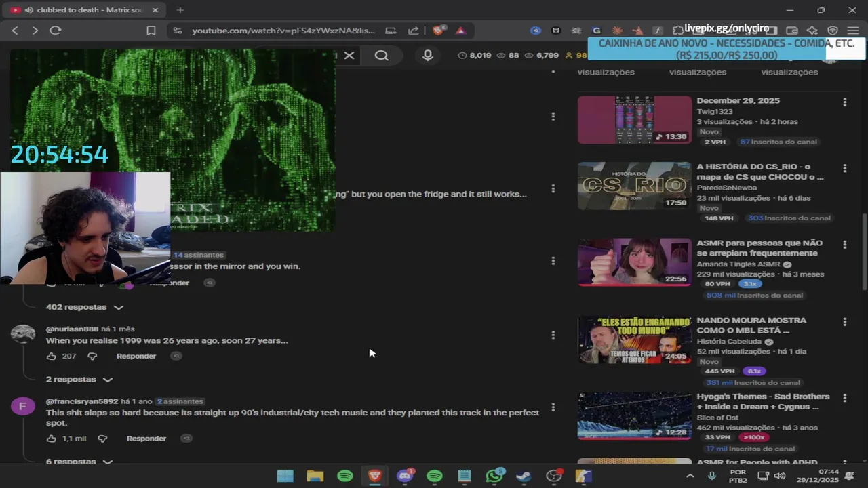Go forward in browser history
The width and height of the screenshot is (868, 488).
[x=35, y=30]
